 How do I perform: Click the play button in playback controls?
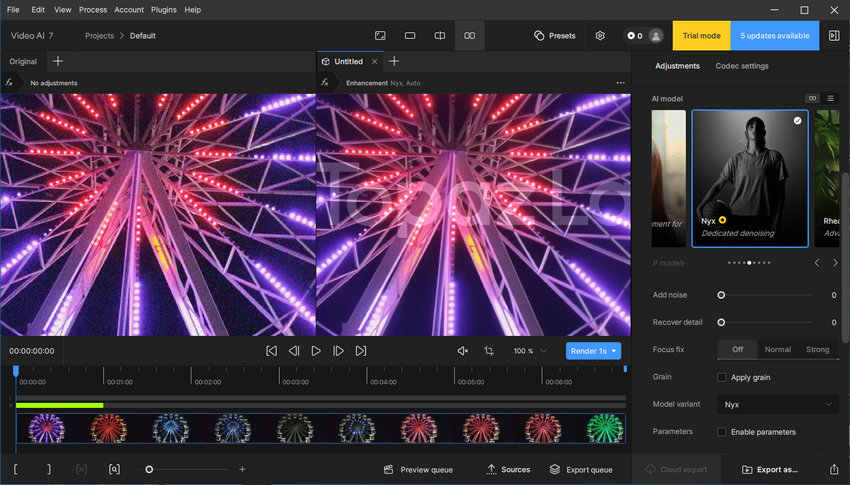click(316, 351)
